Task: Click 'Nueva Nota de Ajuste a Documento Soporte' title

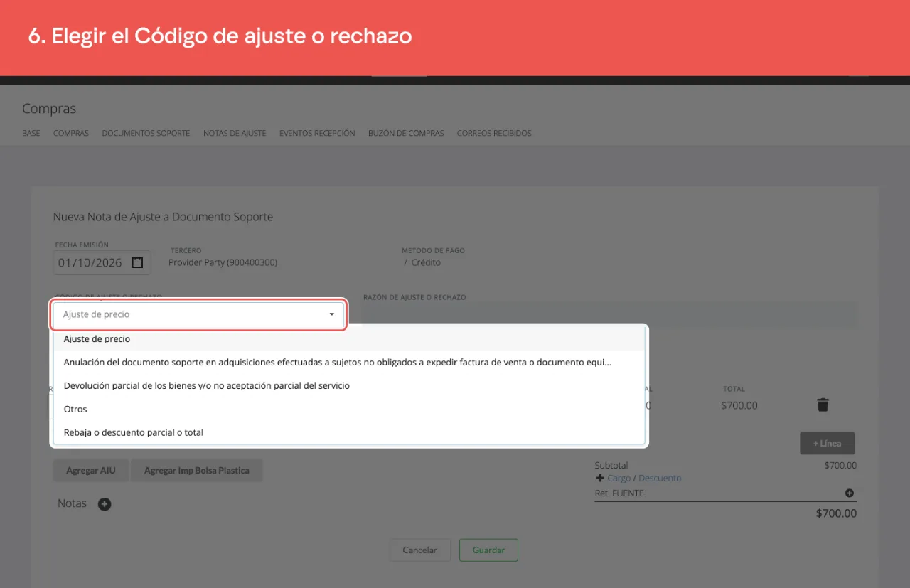Action: click(163, 217)
